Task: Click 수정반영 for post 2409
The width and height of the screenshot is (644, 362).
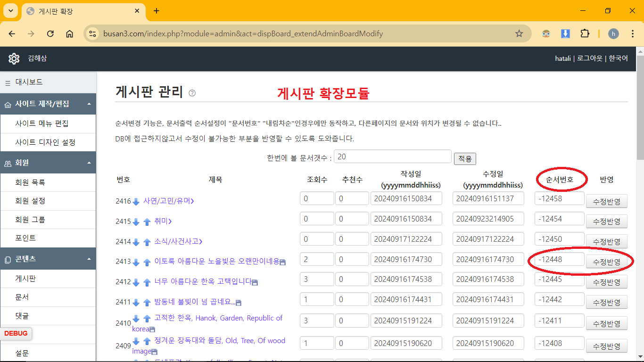Action: (607, 346)
